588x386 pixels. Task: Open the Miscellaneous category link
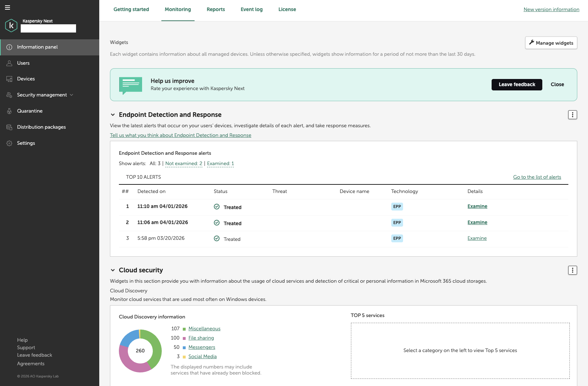pyautogui.click(x=205, y=329)
